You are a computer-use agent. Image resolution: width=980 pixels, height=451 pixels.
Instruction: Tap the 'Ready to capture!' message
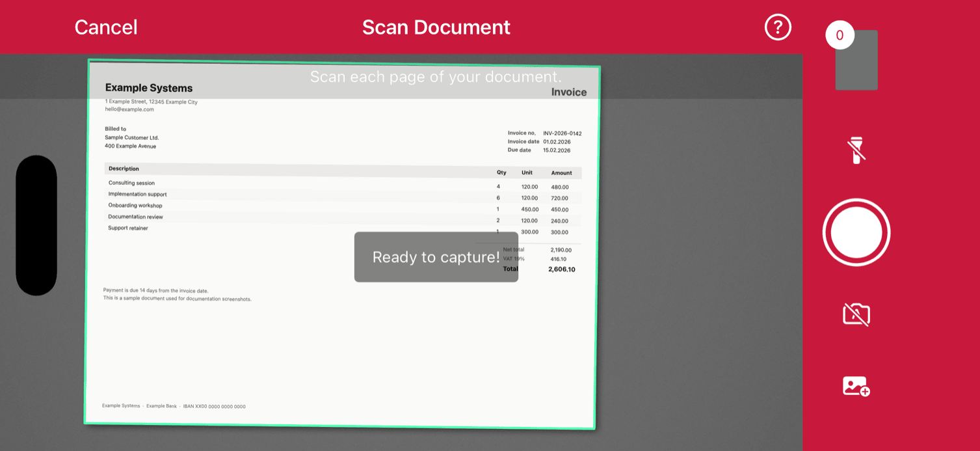coord(436,257)
